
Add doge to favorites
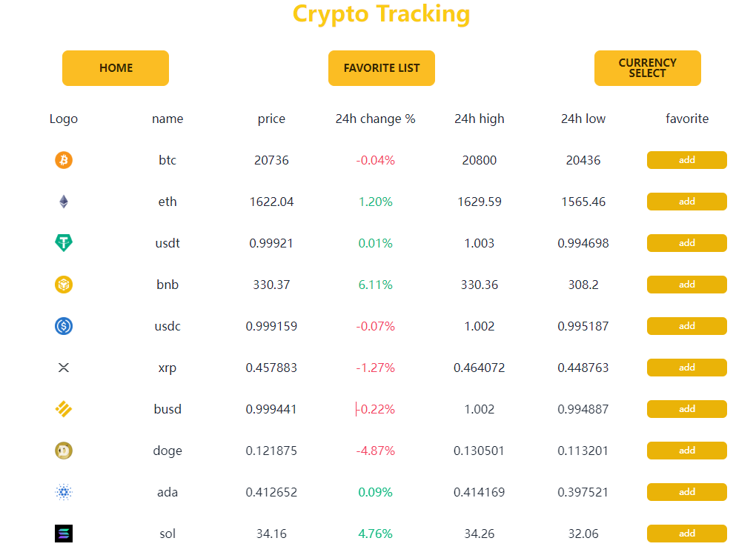pyautogui.click(x=686, y=450)
